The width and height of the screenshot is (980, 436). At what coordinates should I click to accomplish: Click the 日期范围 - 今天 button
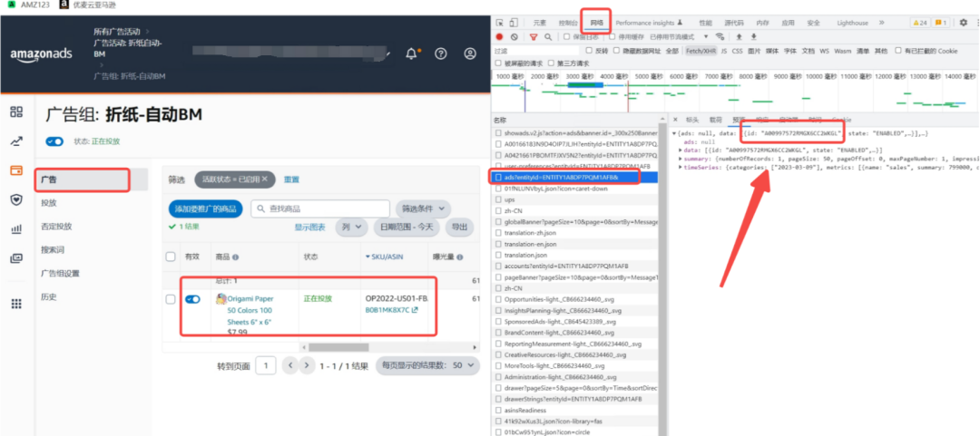tap(407, 227)
